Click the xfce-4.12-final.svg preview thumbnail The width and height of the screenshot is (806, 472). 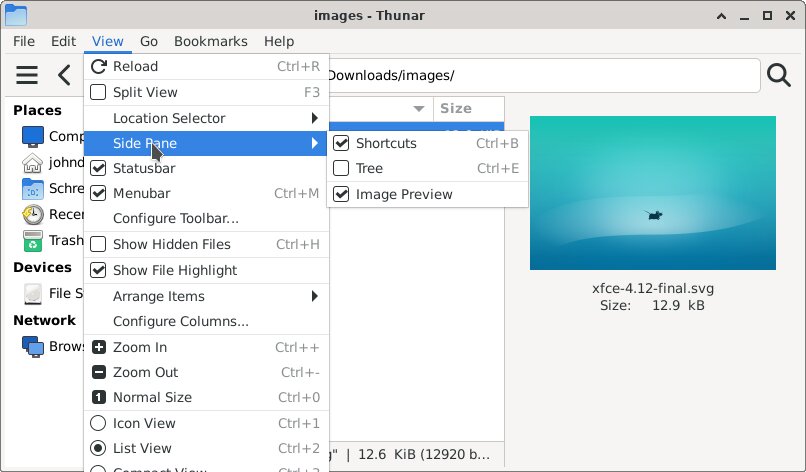click(x=653, y=193)
